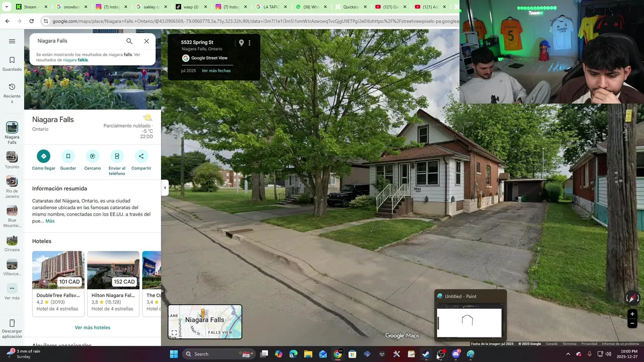Zoom in with the plus button

click(632, 314)
